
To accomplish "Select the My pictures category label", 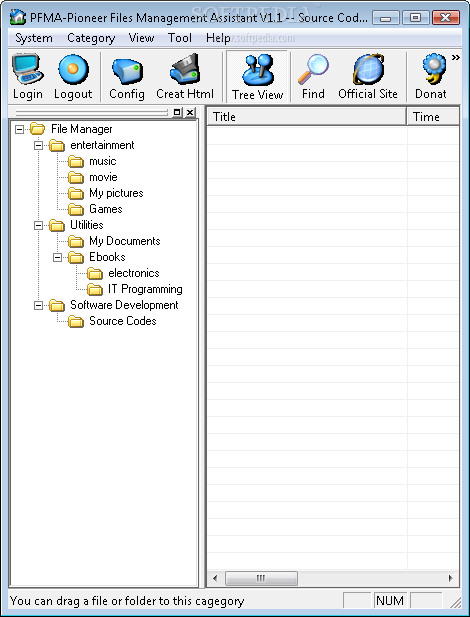I will (x=116, y=193).
